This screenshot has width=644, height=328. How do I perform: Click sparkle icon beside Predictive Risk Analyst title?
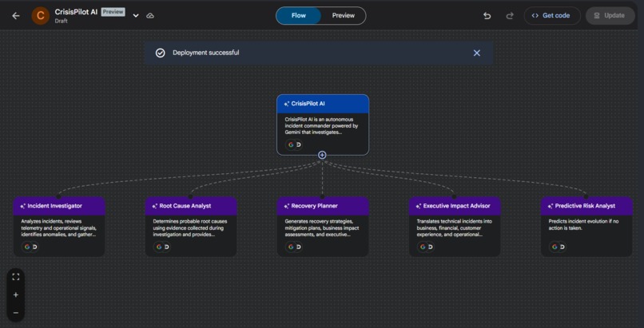pyautogui.click(x=551, y=206)
